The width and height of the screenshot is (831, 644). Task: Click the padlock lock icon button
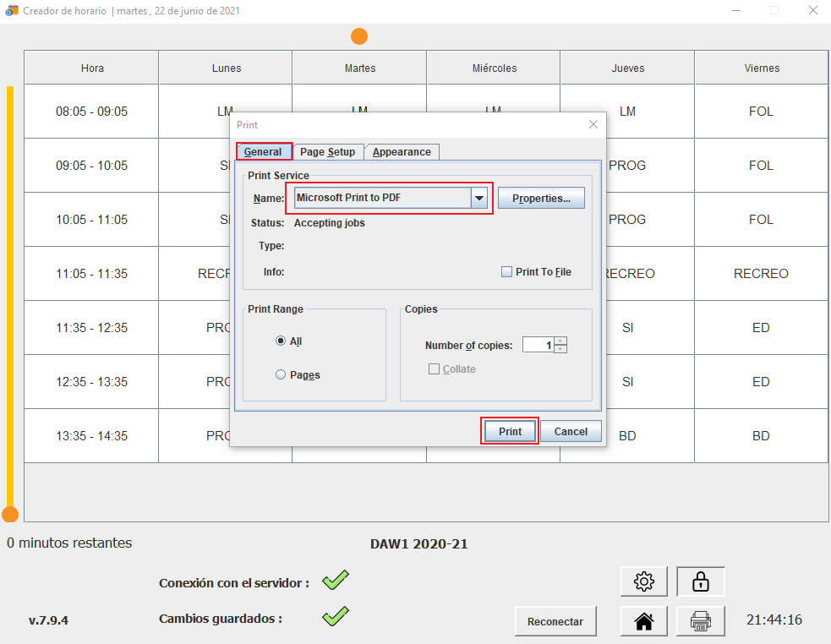pyautogui.click(x=700, y=581)
